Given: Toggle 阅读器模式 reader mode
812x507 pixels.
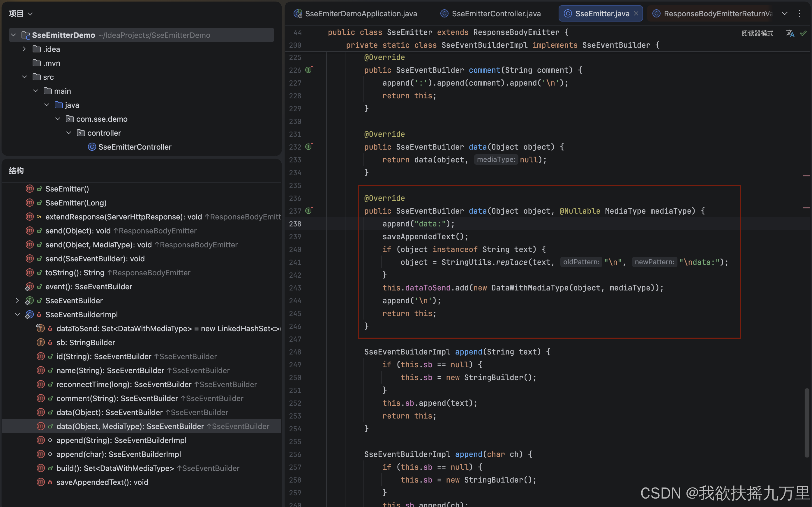Looking at the screenshot, I should tap(757, 33).
